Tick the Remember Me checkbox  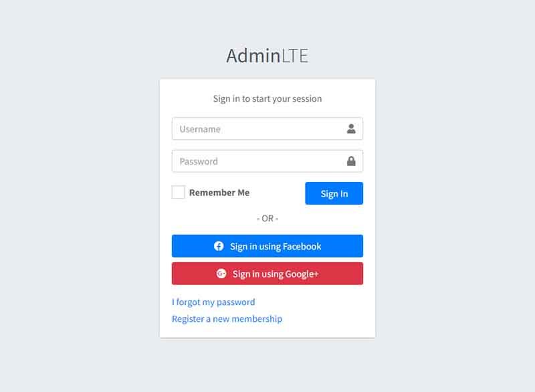pos(178,192)
